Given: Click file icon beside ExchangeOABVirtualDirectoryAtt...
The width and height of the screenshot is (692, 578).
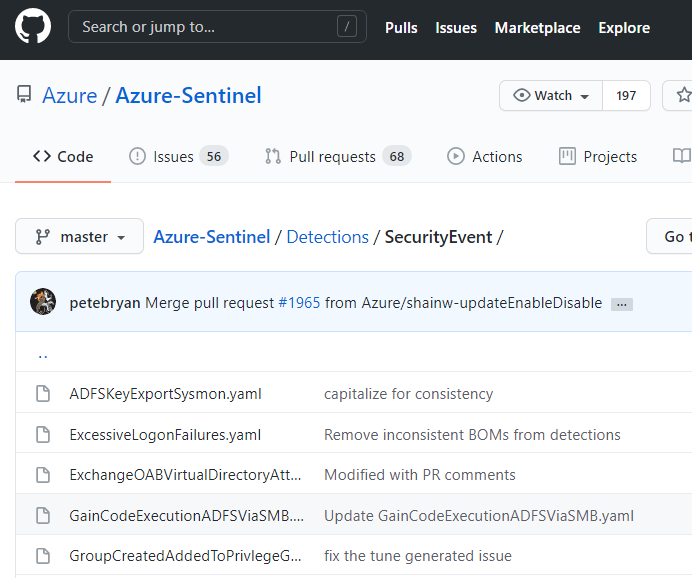Looking at the screenshot, I should click(43, 475).
